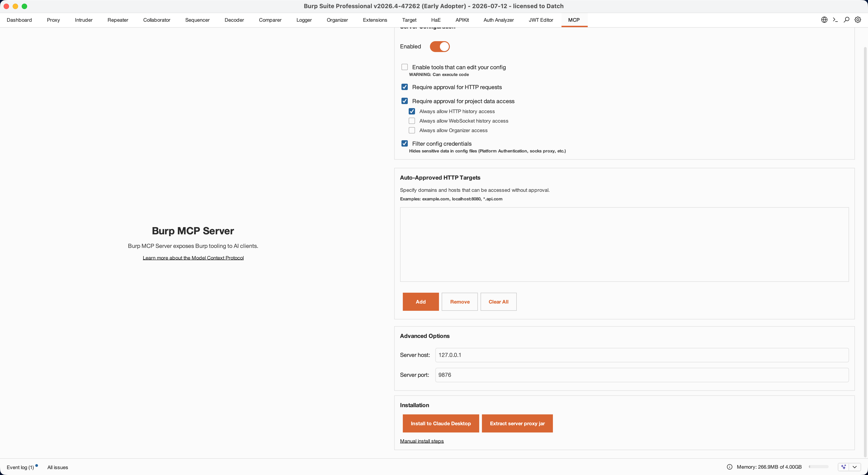Screen dimensions: 868x475
Task: Click the memory info circle icon
Action: [729, 467]
